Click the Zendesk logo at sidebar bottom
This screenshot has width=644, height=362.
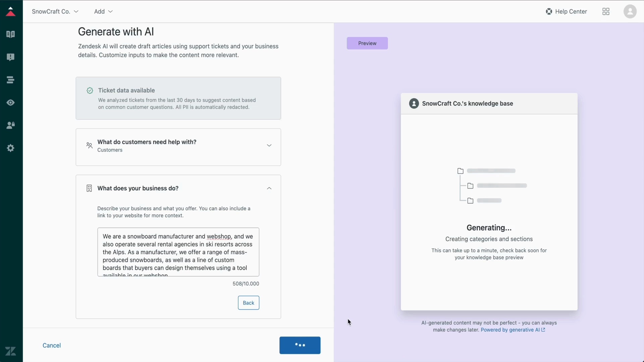pyautogui.click(x=10, y=351)
